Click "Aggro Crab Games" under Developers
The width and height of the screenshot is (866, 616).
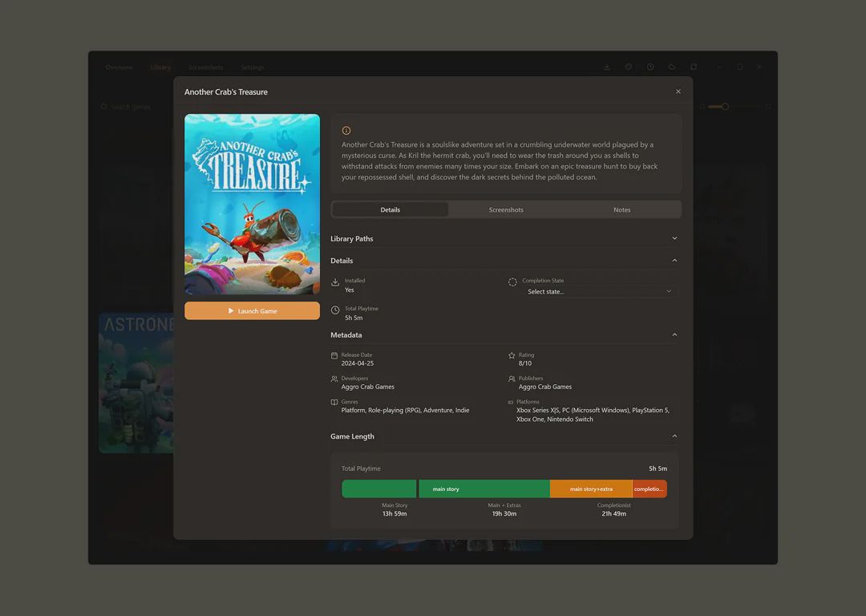[368, 387]
